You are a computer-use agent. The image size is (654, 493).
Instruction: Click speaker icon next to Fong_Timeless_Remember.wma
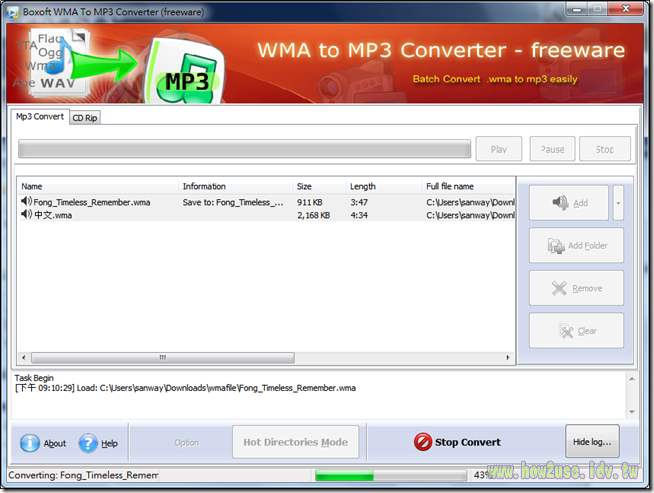pyautogui.click(x=27, y=202)
